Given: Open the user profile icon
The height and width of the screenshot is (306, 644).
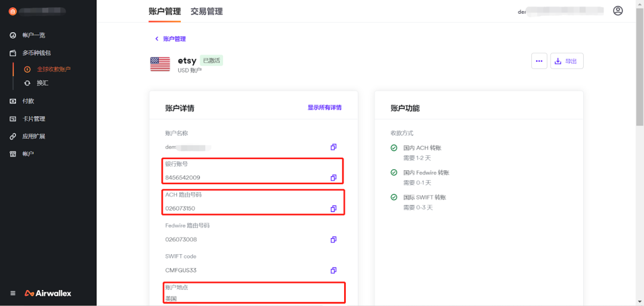Looking at the screenshot, I should pos(618,11).
